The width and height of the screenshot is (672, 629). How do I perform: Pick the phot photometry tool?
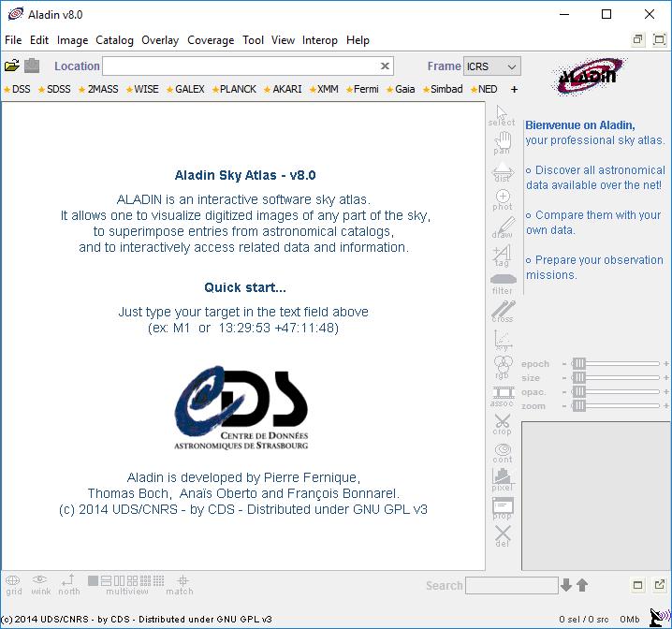503,200
